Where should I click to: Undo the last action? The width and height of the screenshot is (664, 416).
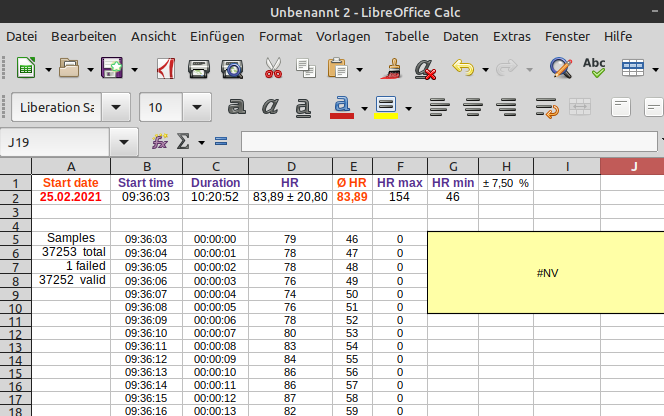point(463,68)
